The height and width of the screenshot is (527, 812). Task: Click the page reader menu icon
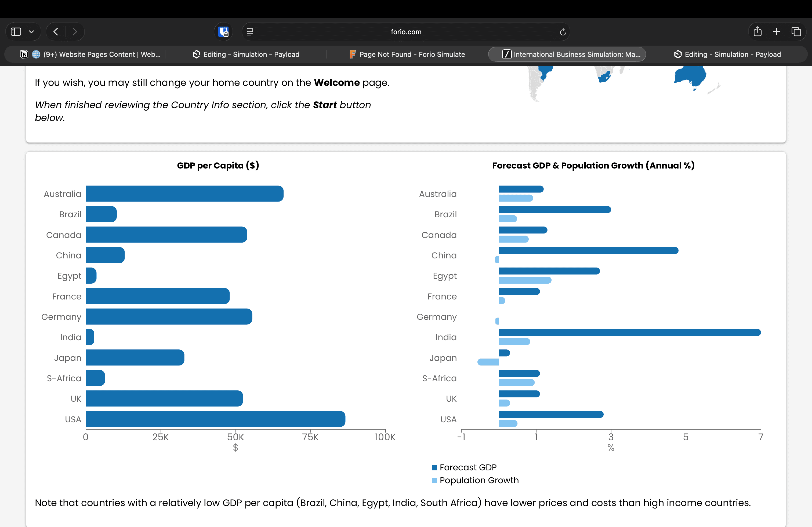(250, 32)
